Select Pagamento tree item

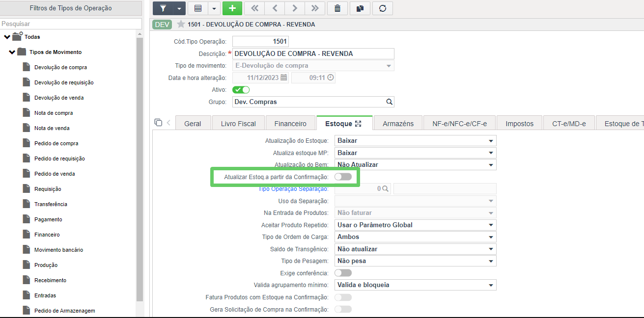click(48, 219)
